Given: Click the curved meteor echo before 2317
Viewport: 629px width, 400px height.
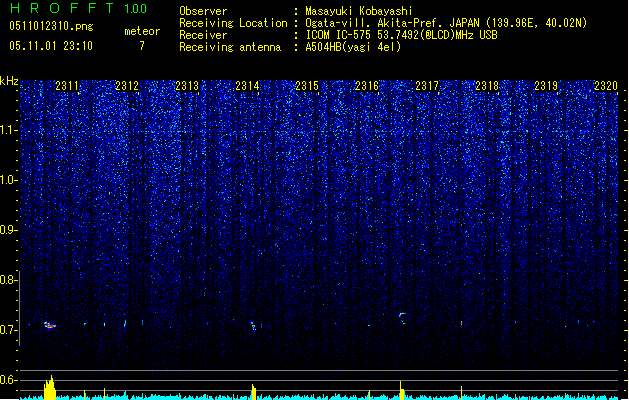Looking at the screenshot, I should click(402, 317).
